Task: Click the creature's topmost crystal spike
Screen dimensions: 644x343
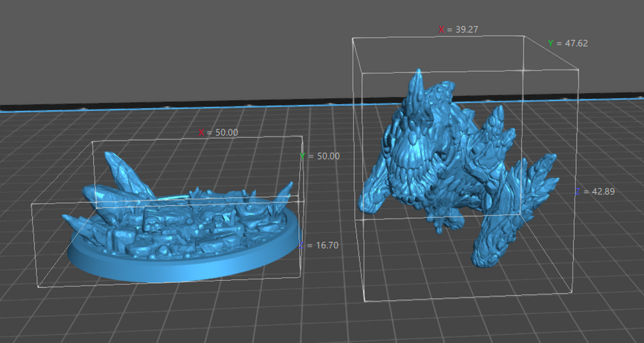Action: click(417, 84)
